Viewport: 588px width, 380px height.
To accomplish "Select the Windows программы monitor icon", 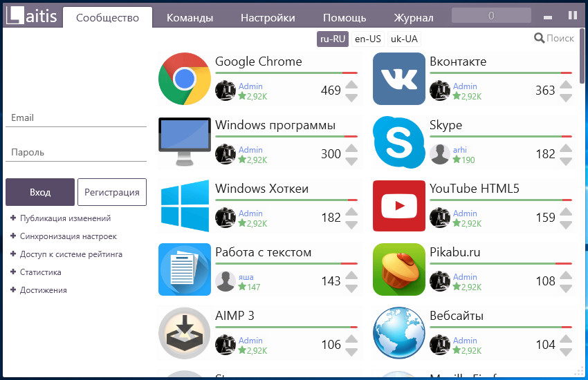I will click(185, 142).
